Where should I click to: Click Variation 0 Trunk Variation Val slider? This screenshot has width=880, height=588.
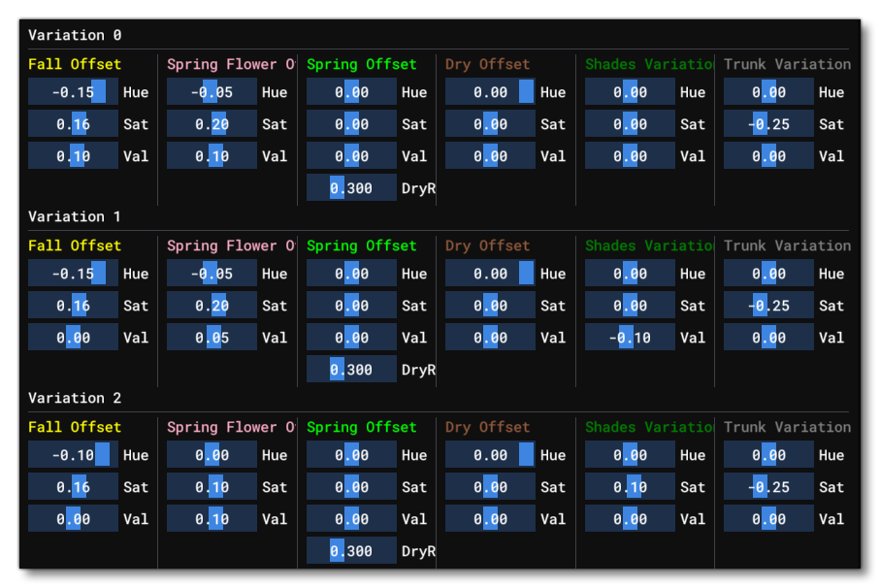coord(768,155)
